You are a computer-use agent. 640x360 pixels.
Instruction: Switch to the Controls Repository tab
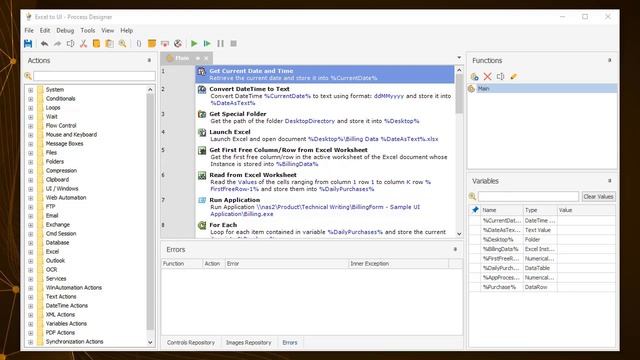(x=191, y=342)
